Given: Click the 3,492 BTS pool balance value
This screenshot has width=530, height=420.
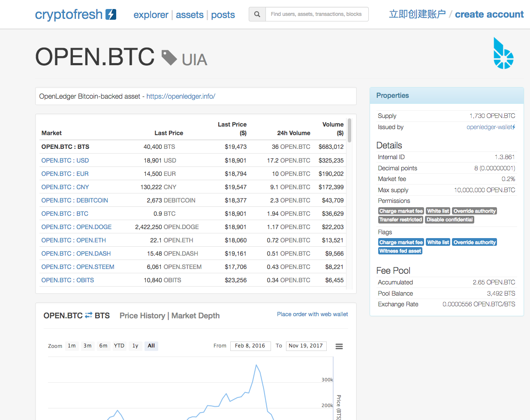Looking at the screenshot, I should tap(501, 293).
